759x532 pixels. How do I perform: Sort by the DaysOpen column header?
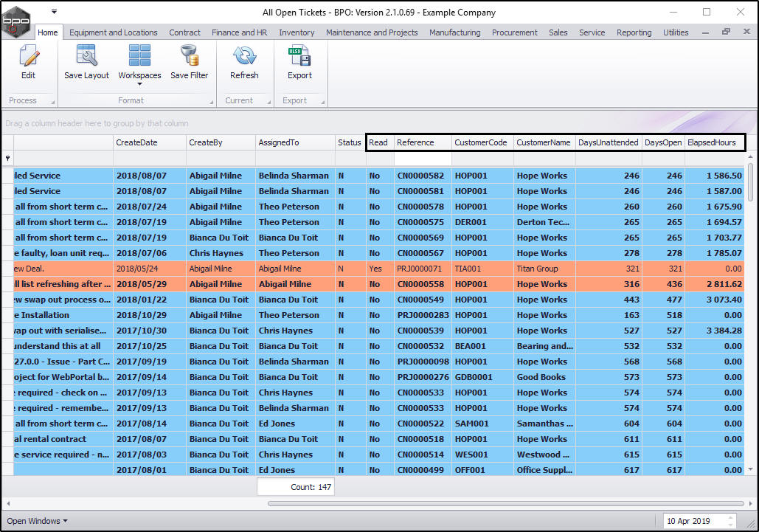click(x=662, y=142)
